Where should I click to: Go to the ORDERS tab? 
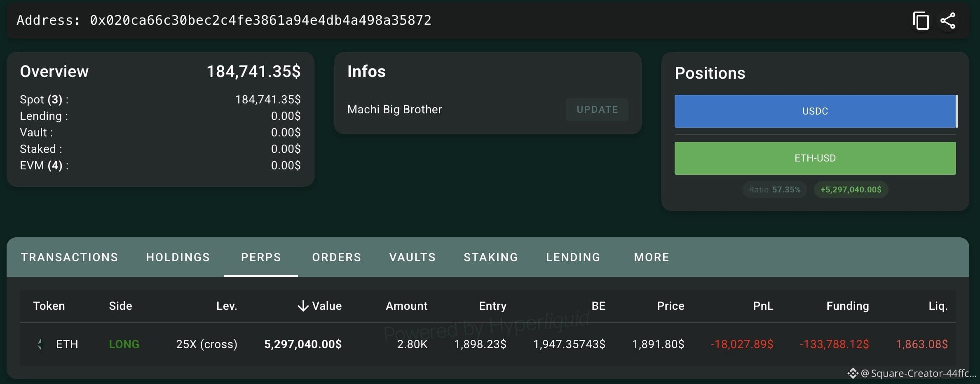337,257
